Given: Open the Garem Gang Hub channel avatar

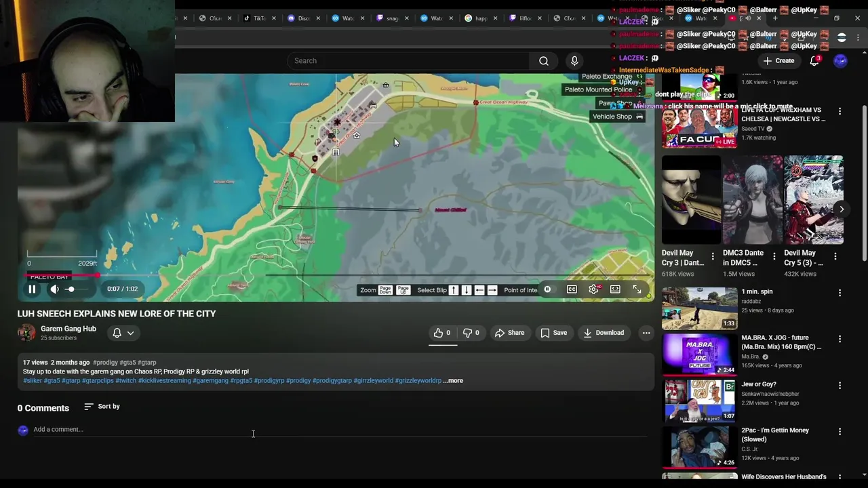Looking at the screenshot, I should [26, 333].
